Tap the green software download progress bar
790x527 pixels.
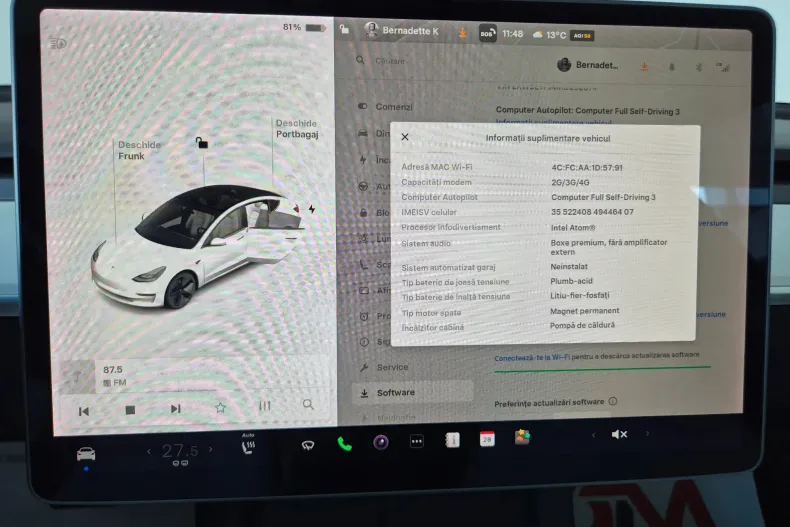(603, 369)
